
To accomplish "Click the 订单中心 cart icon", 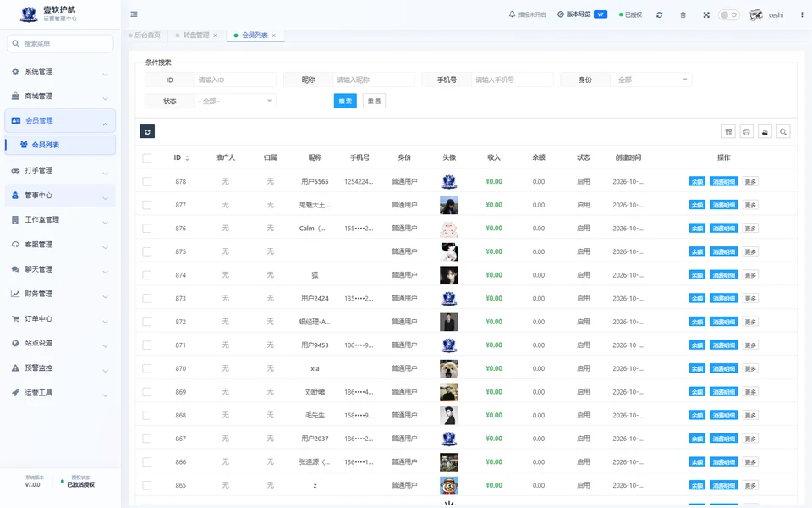I will 15,319.
